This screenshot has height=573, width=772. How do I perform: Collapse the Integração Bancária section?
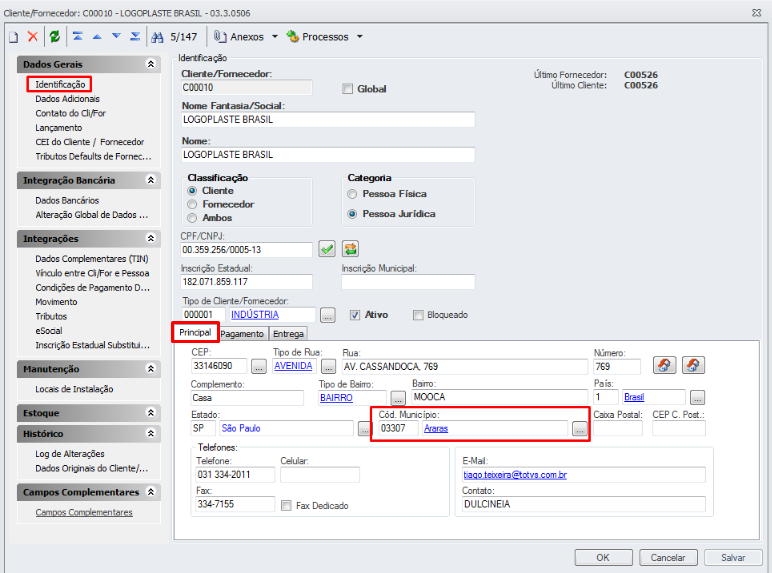coord(151,180)
